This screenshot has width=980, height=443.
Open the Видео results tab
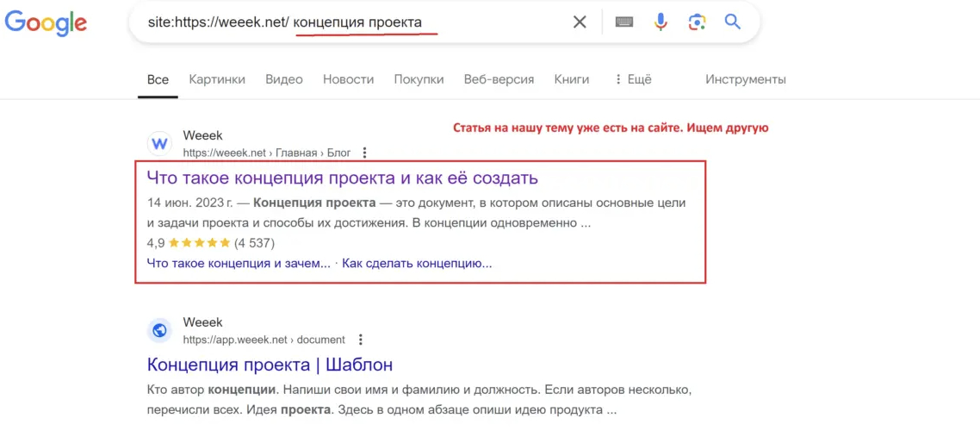pyautogui.click(x=284, y=79)
